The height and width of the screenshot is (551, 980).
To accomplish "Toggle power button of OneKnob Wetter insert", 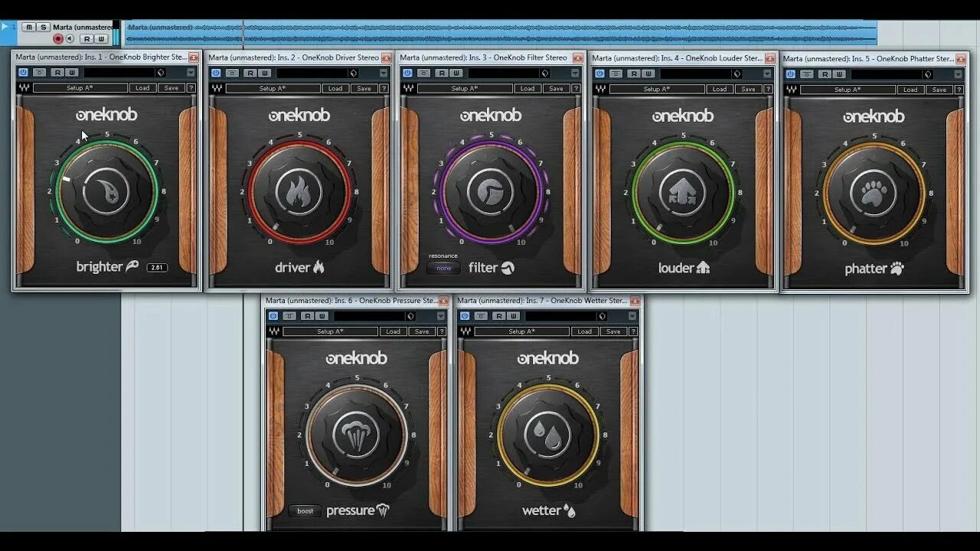I will pos(465,315).
